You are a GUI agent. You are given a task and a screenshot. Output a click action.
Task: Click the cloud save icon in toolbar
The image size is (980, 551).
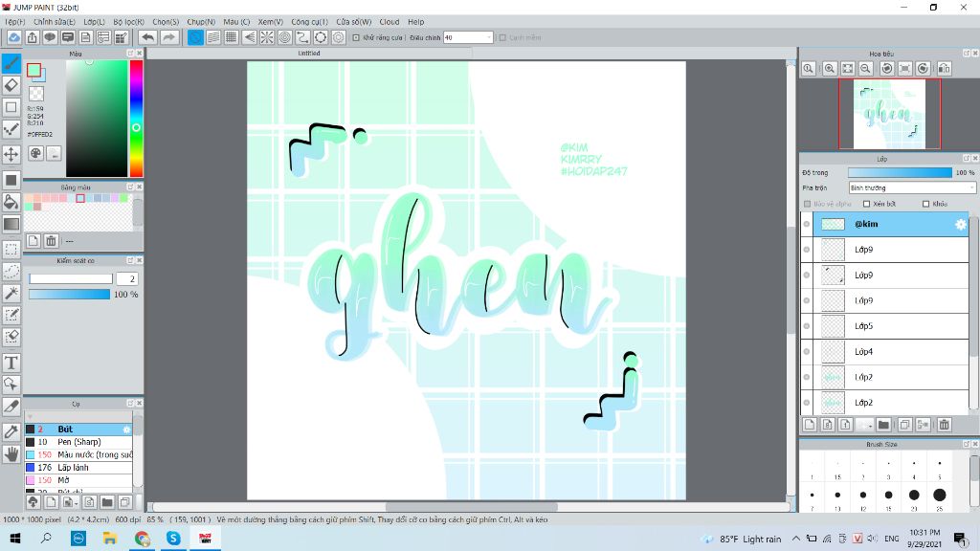[13, 37]
